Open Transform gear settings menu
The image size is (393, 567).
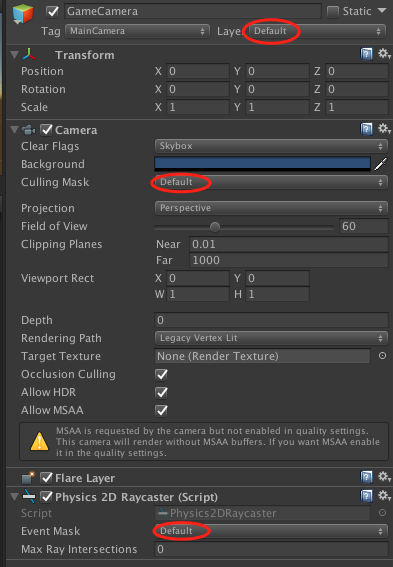point(384,54)
